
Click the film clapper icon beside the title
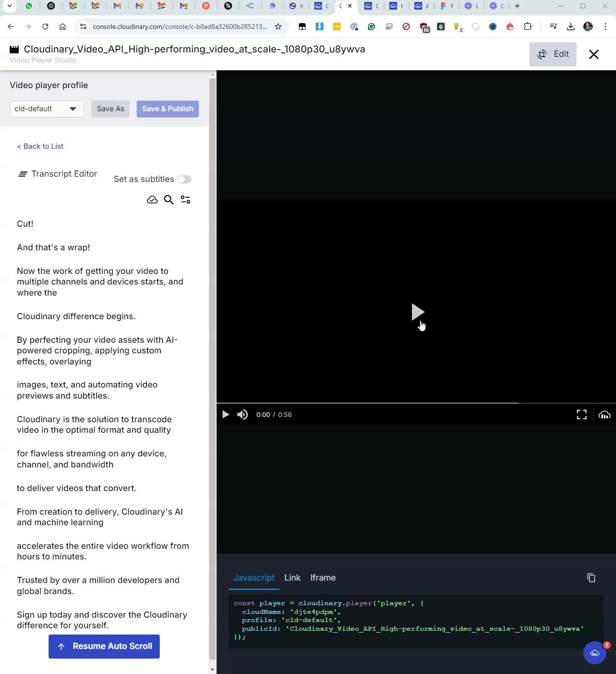coord(14,49)
